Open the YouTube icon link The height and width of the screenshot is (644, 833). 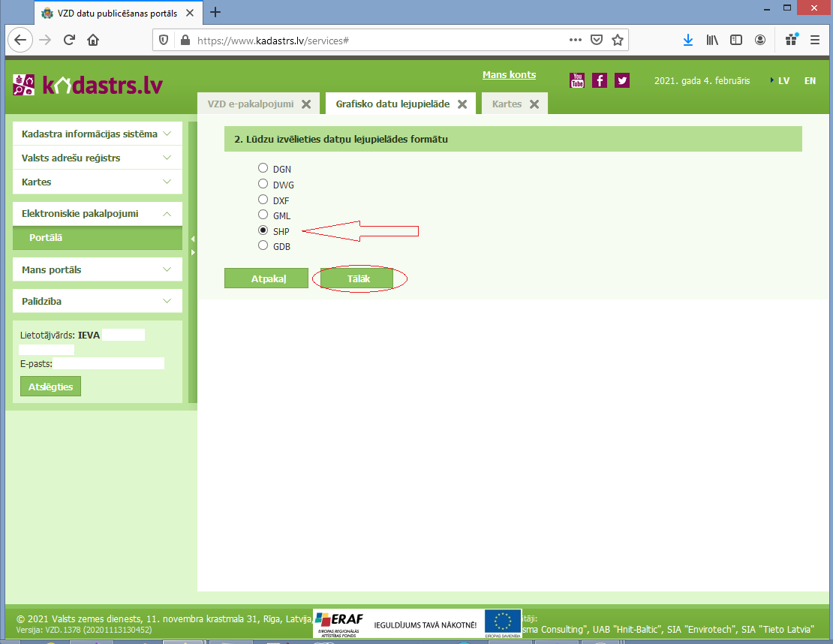(x=577, y=80)
